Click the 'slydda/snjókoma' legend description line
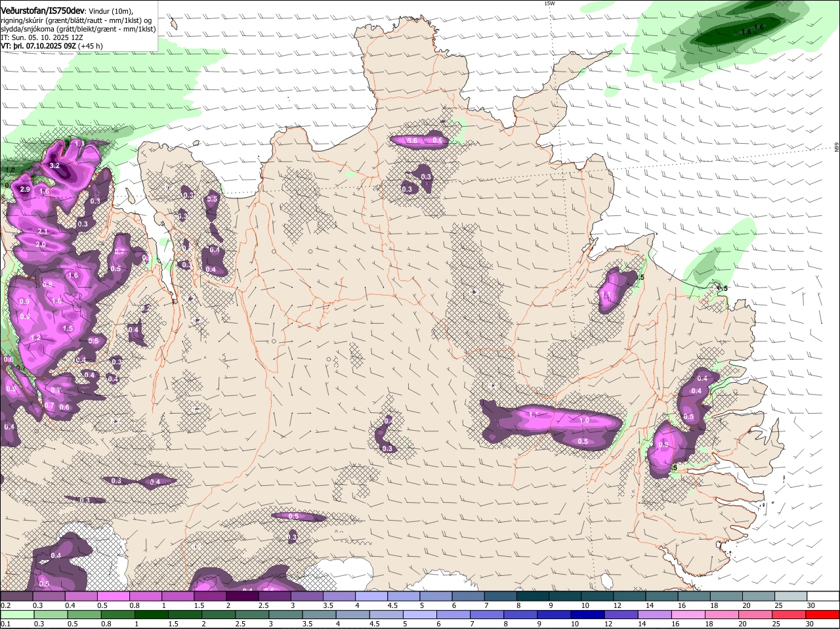840x629 pixels. tap(78, 29)
